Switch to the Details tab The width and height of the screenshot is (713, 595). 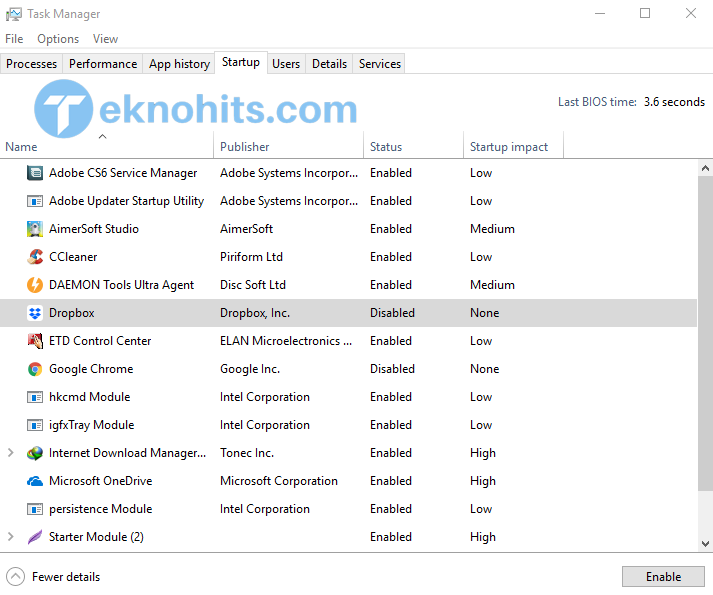329,64
